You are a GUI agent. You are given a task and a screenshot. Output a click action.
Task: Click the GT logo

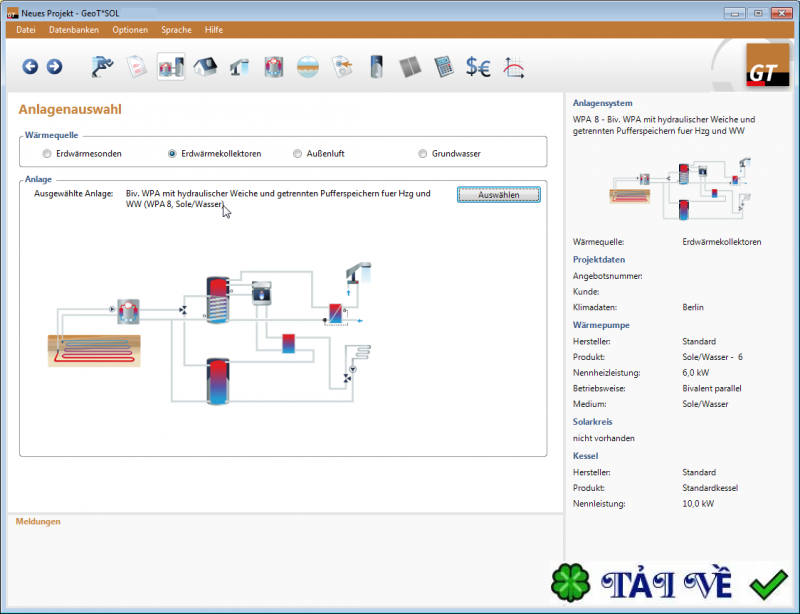pos(768,65)
